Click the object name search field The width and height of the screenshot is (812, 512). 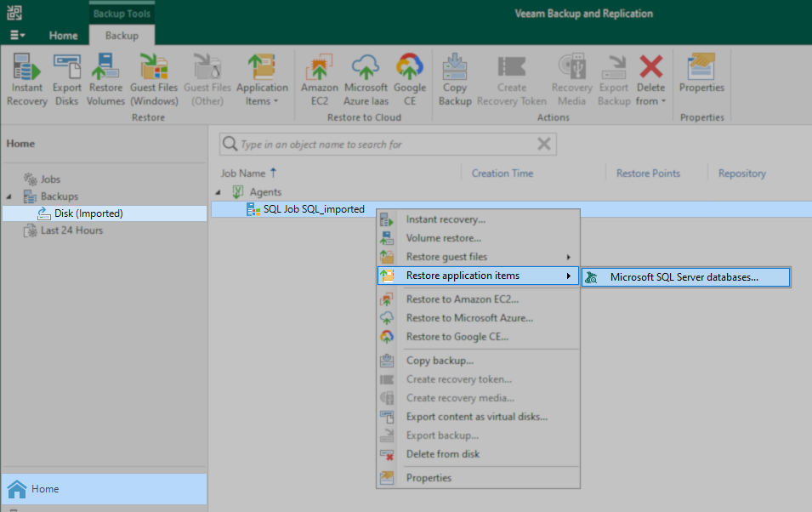click(x=386, y=144)
